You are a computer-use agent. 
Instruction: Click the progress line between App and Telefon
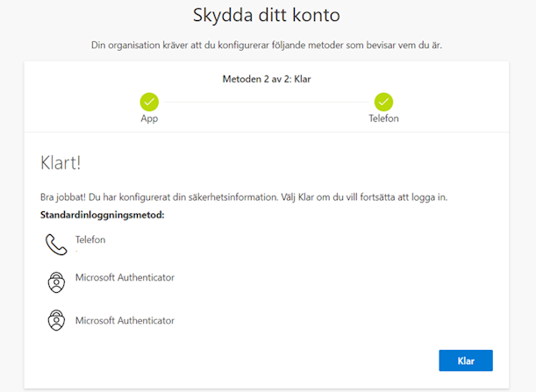coord(266,102)
